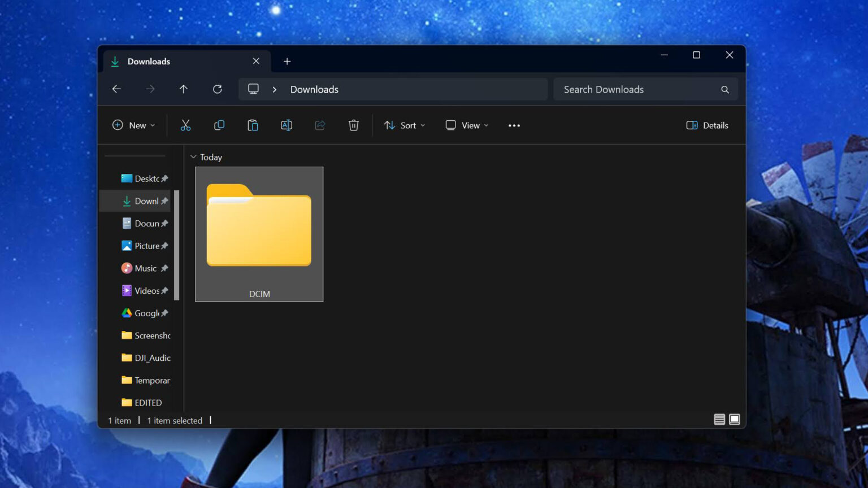868x488 pixels.
Task: Delete the selected DCIM folder via trash icon
Action: click(354, 125)
